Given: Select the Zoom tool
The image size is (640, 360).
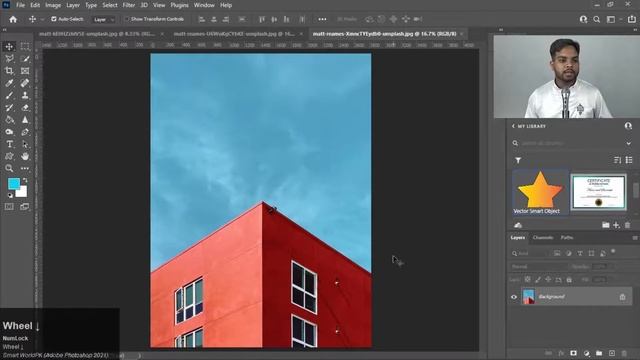Looking at the screenshot, I should pyautogui.click(x=9, y=168).
